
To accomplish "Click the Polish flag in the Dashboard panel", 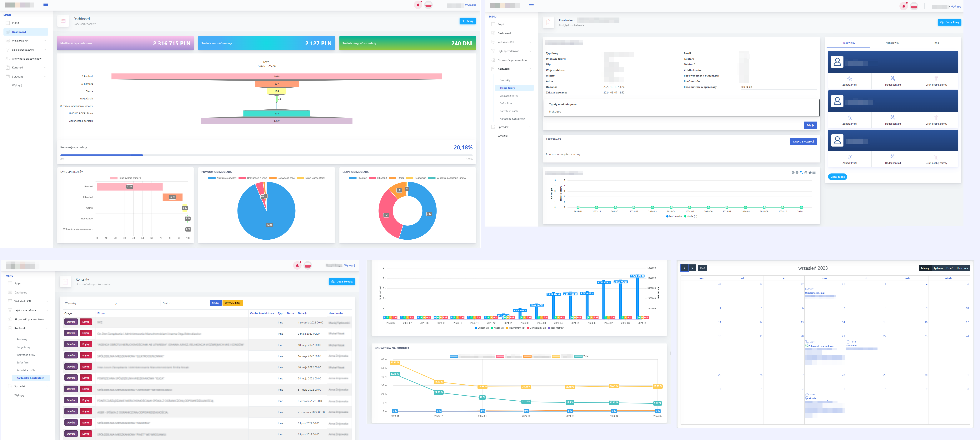I will [x=428, y=5].
